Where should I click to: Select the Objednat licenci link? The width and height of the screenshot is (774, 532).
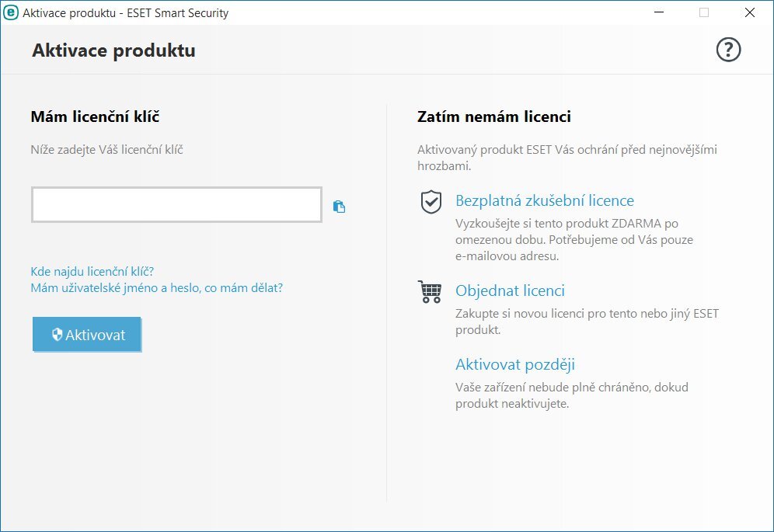(510, 290)
